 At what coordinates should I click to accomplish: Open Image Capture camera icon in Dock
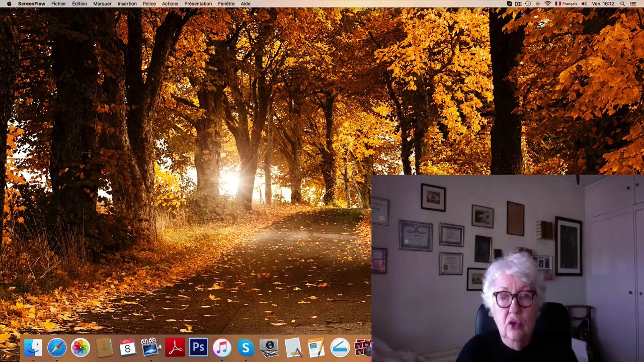coord(269,347)
